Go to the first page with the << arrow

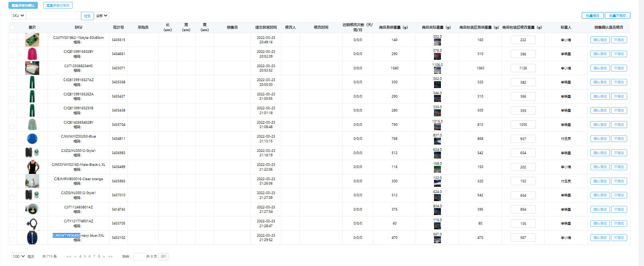(x=69, y=256)
